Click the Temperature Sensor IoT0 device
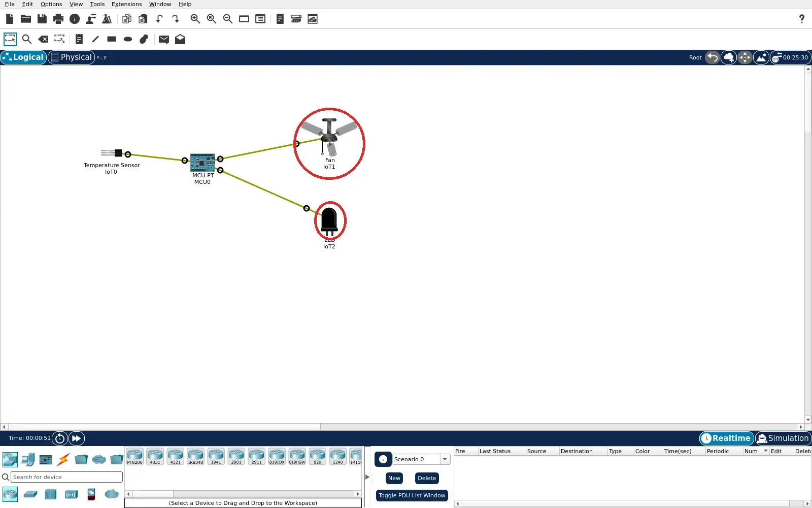812x508 pixels. [112, 153]
